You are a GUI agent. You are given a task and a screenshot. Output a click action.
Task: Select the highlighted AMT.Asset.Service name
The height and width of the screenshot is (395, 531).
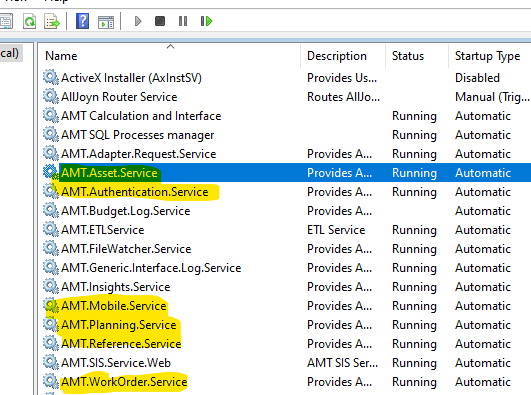(109, 173)
